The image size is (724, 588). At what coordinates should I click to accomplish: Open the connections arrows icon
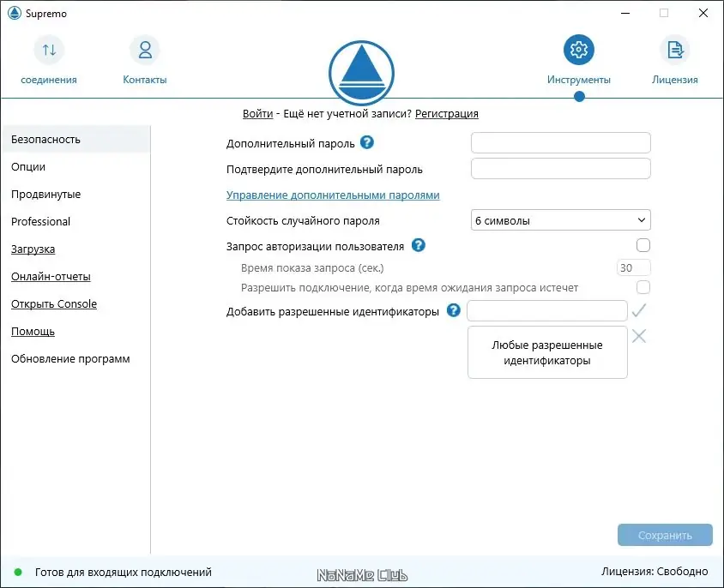(49, 50)
